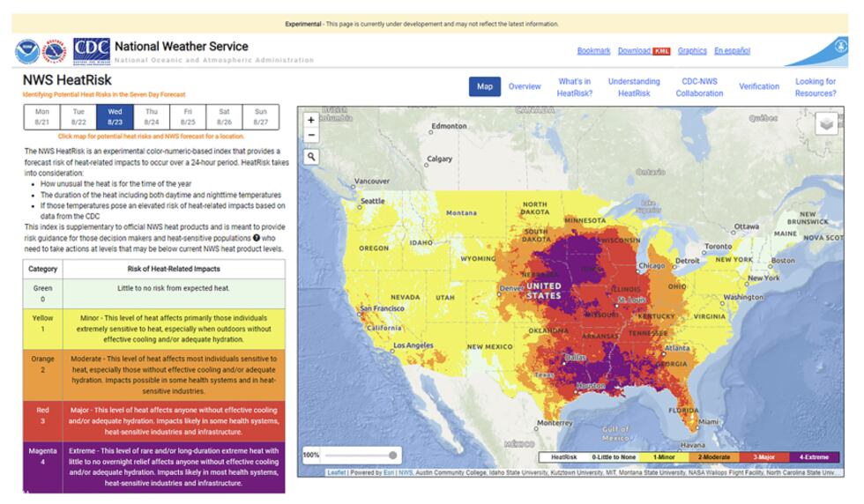This screenshot has width=864, height=504.
Task: Select Sat 8/26 forecast day
Action: tap(224, 117)
